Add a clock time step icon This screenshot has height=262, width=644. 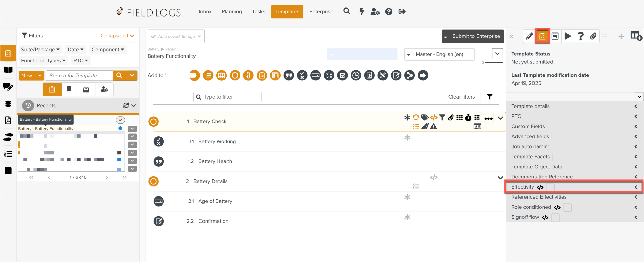click(356, 76)
